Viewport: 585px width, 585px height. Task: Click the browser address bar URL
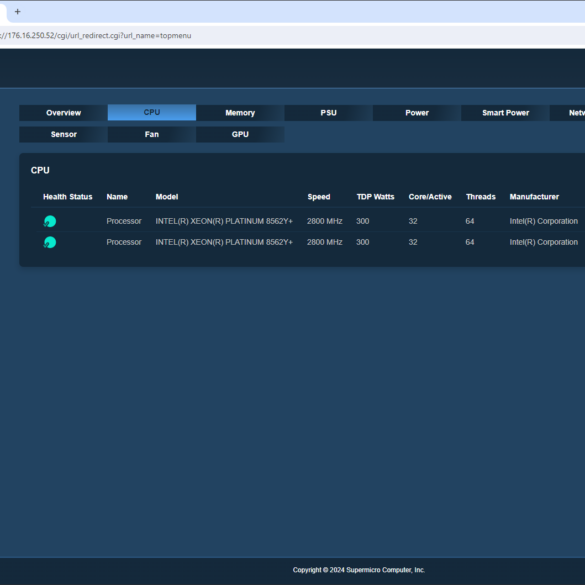pyautogui.click(x=96, y=35)
